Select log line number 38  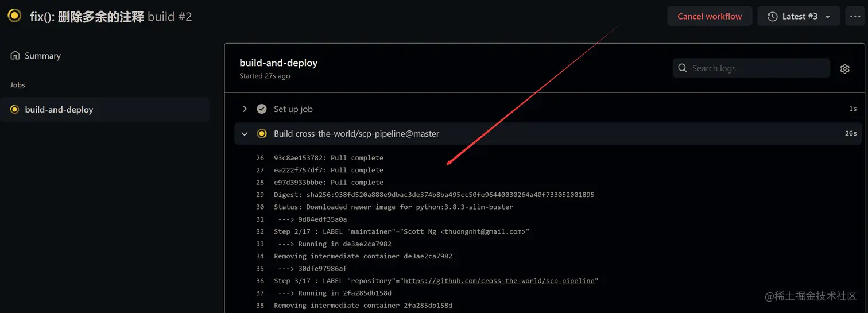tap(260, 306)
